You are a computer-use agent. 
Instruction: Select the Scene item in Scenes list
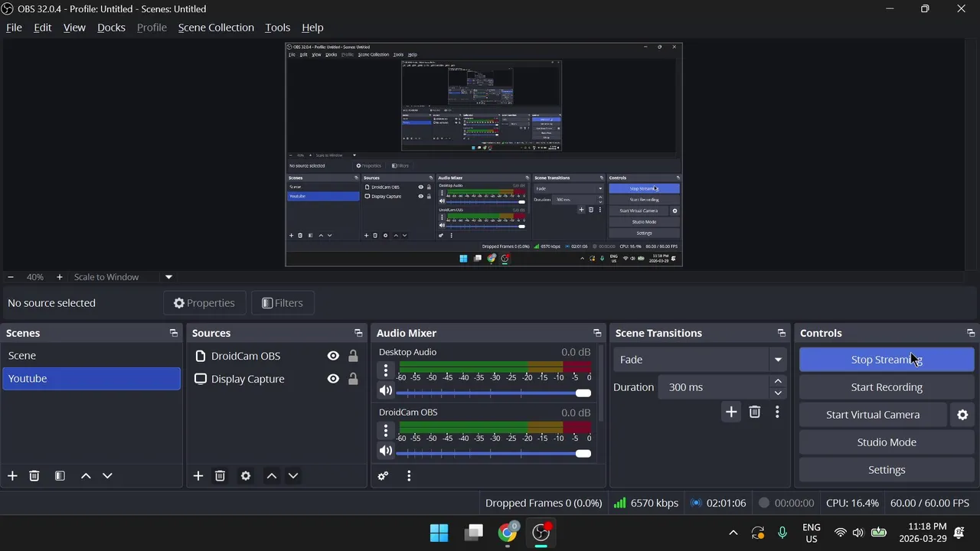click(91, 356)
